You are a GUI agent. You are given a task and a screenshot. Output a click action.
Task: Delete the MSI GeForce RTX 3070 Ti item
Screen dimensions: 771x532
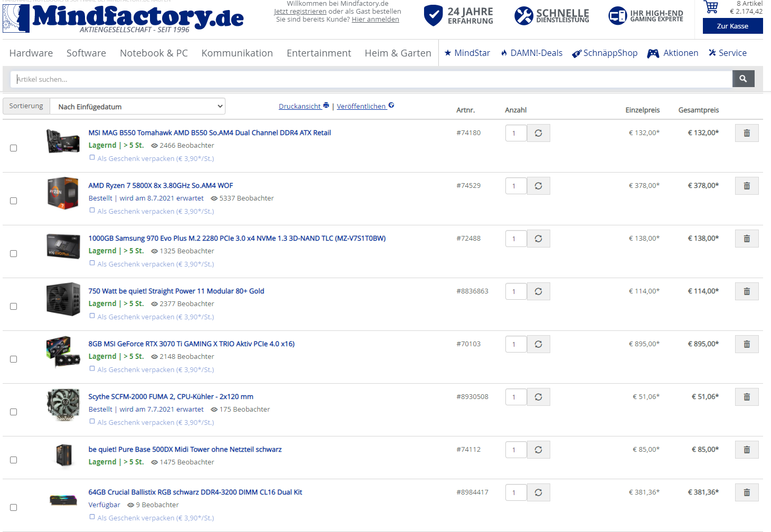(x=747, y=344)
